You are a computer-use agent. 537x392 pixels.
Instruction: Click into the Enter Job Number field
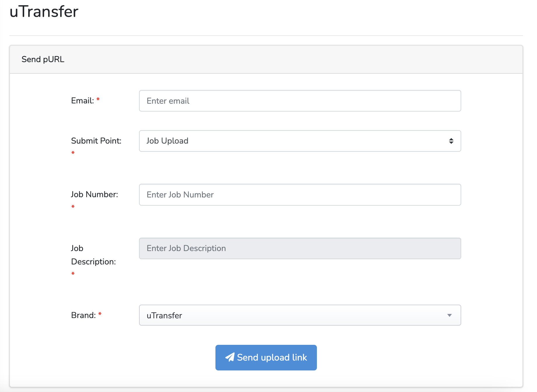(x=300, y=195)
